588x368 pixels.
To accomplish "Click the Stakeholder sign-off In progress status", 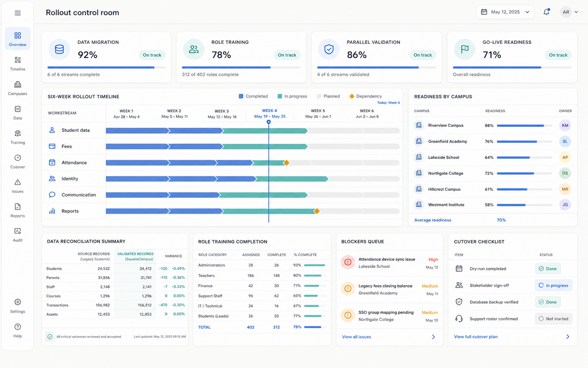I will [554, 285].
